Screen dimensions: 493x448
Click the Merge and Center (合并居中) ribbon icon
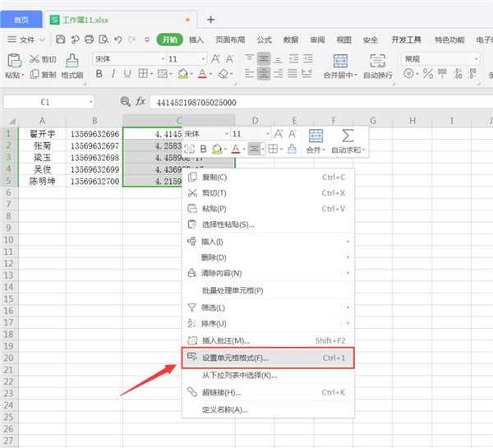(x=339, y=60)
